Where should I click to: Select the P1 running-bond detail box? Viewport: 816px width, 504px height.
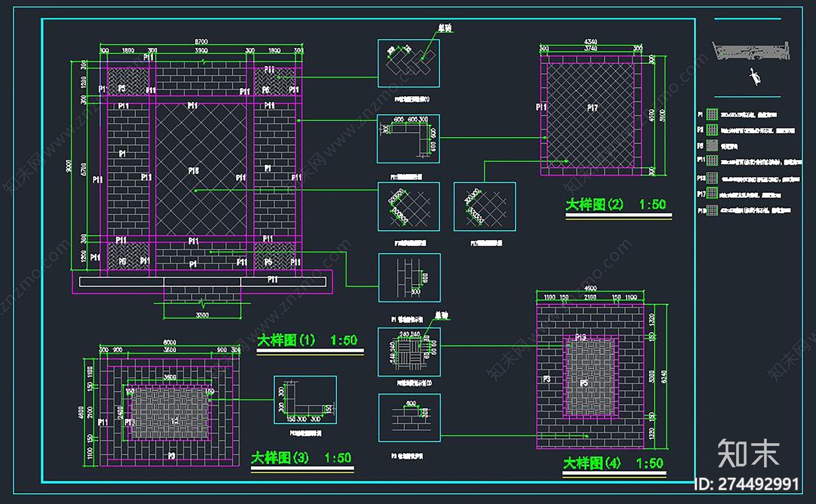click(410, 278)
